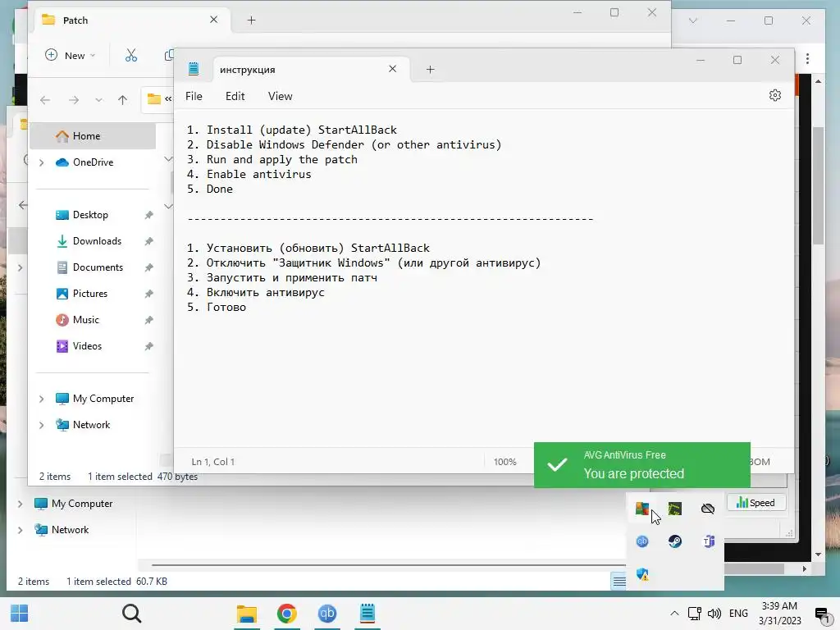The width and height of the screenshot is (840, 630).
Task: Close the Patch explorer tab
Action: 214,20
